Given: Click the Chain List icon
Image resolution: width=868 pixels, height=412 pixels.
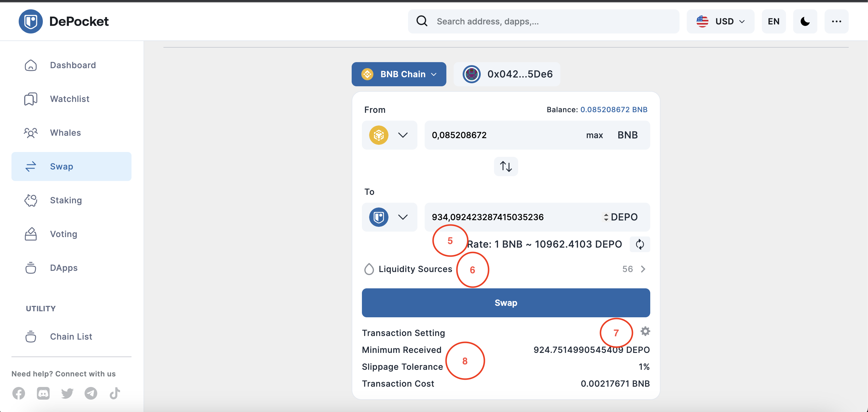Looking at the screenshot, I should (x=31, y=336).
